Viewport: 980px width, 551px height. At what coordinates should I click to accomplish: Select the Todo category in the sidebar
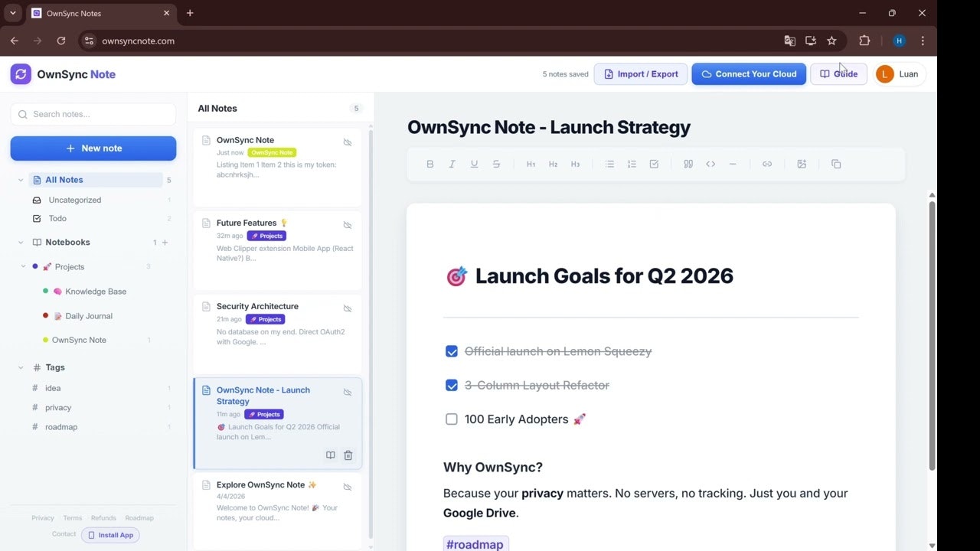click(57, 218)
